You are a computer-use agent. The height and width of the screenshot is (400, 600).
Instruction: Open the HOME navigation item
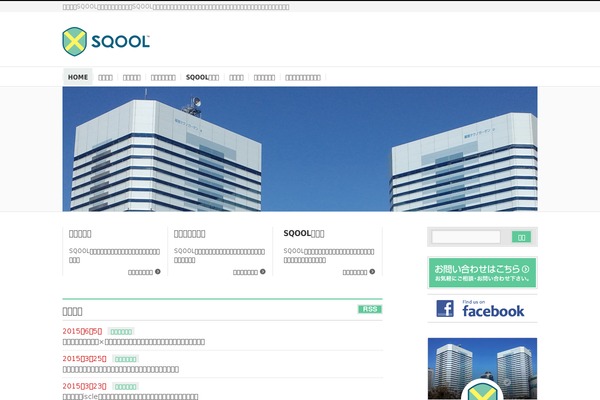click(78, 77)
